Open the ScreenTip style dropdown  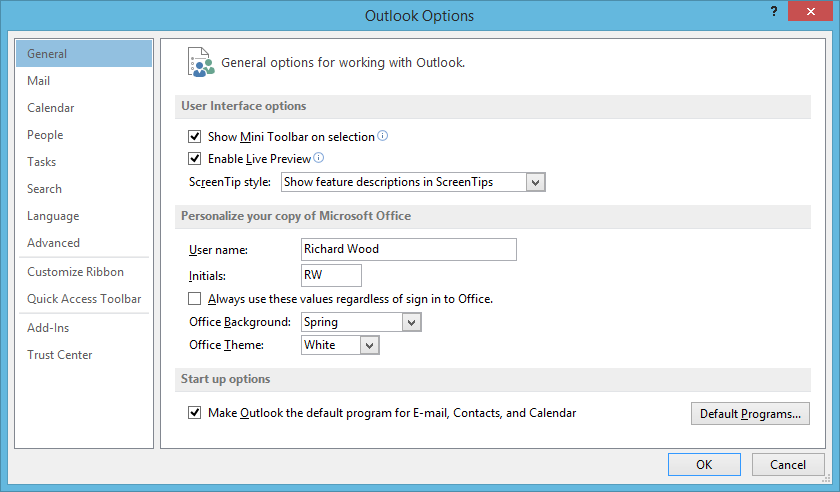[x=413, y=182]
